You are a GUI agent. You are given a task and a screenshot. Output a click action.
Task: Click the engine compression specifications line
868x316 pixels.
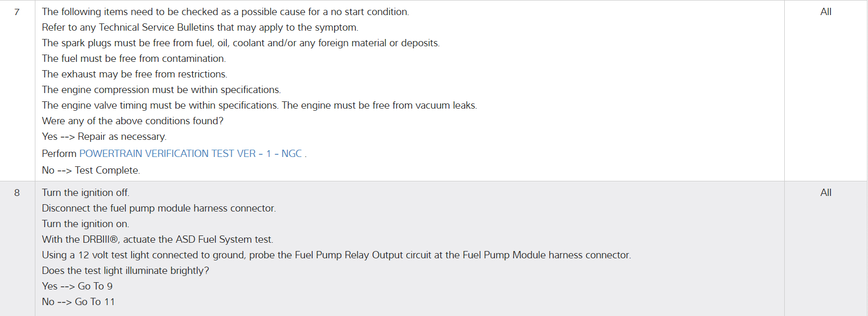coord(161,90)
